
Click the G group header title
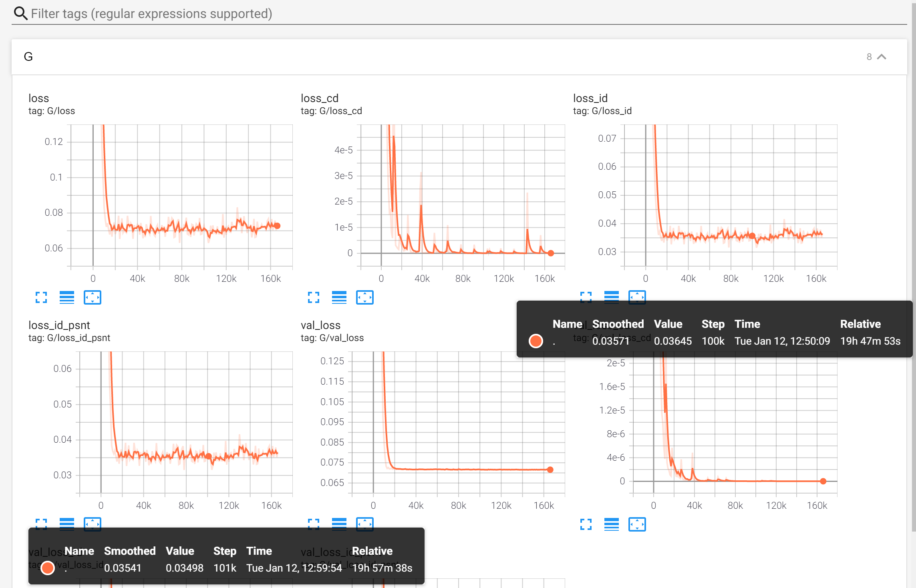pos(28,57)
